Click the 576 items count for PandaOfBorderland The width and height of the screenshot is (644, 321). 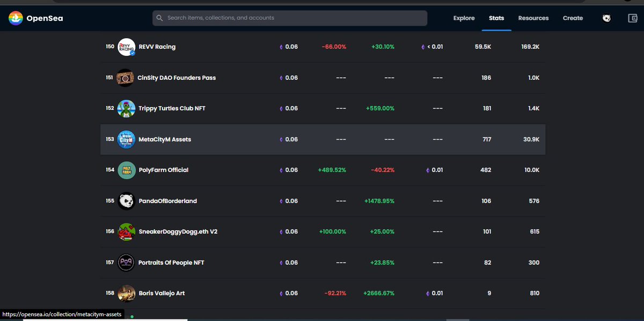coord(534,201)
